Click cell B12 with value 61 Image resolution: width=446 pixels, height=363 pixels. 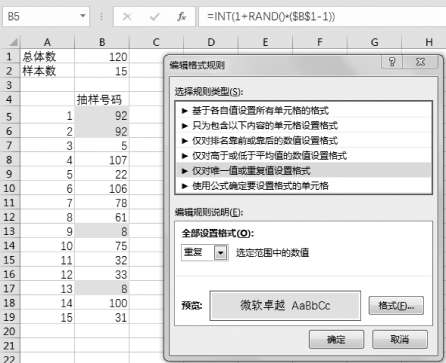[x=102, y=217]
